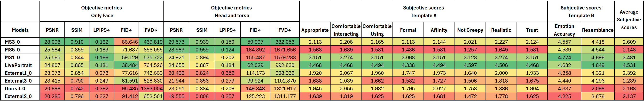Select the "Subjective scores Template A" header
Screen dimensions: 644x101
423,11
